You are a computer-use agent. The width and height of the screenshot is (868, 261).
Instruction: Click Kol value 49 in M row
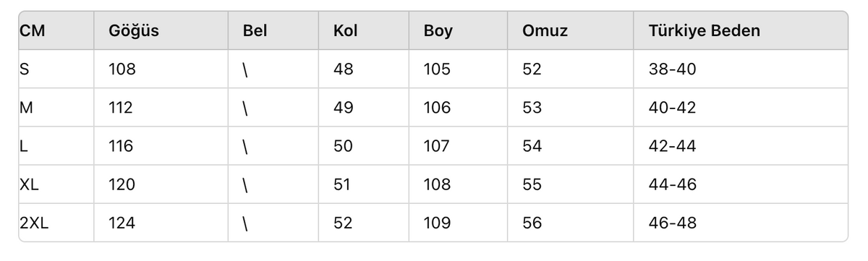[344, 108]
